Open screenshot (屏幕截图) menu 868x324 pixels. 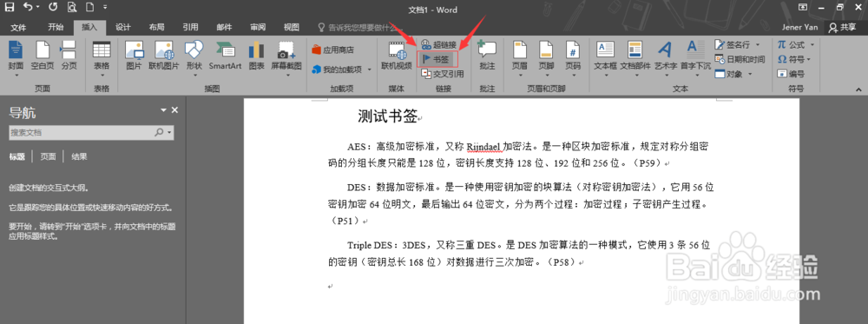pyautogui.click(x=286, y=57)
